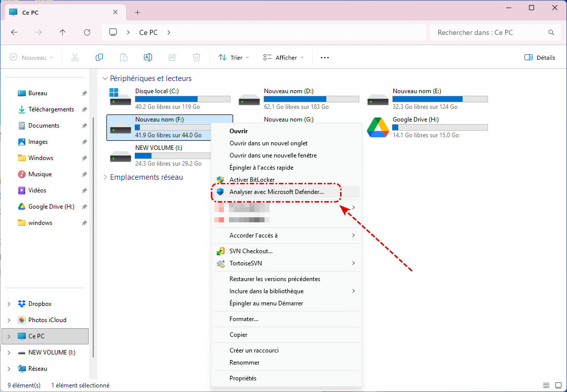Viewport: 567px width, 392px height.
Task: Switch to large icons view in status bar
Action: (x=557, y=385)
